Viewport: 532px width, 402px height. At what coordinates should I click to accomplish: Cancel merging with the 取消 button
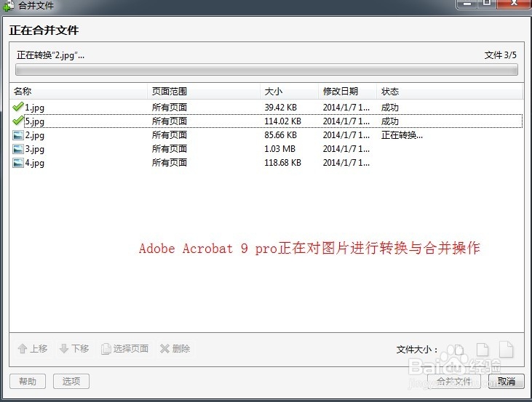(x=507, y=382)
